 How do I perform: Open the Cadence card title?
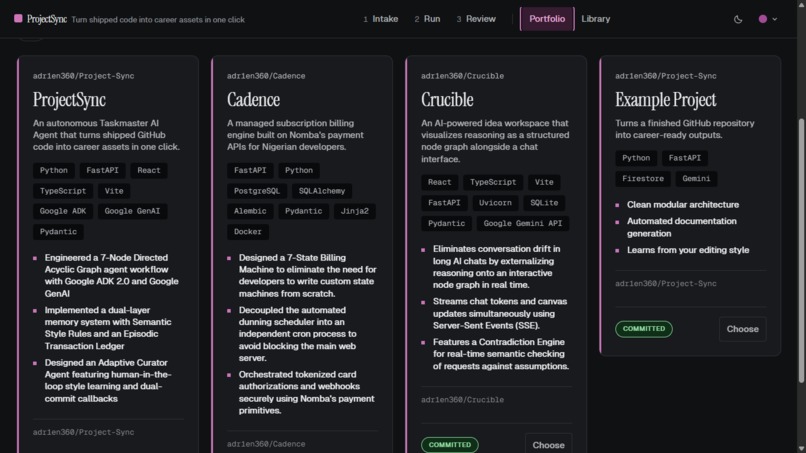coord(253,100)
